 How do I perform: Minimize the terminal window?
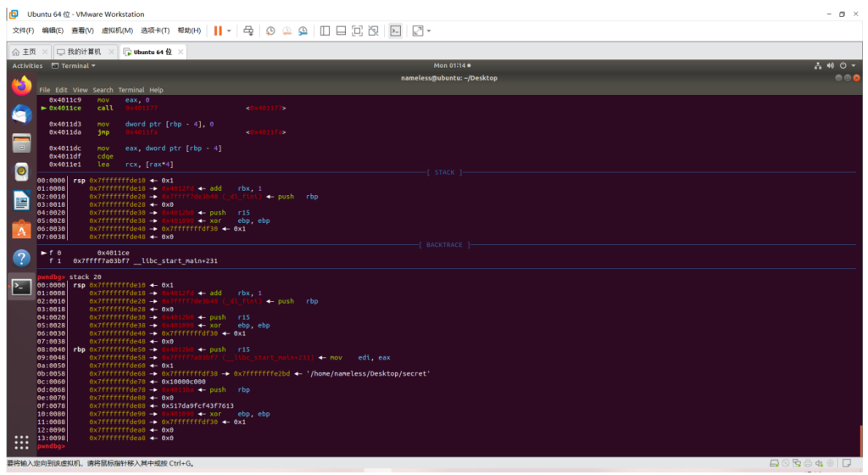pos(838,78)
